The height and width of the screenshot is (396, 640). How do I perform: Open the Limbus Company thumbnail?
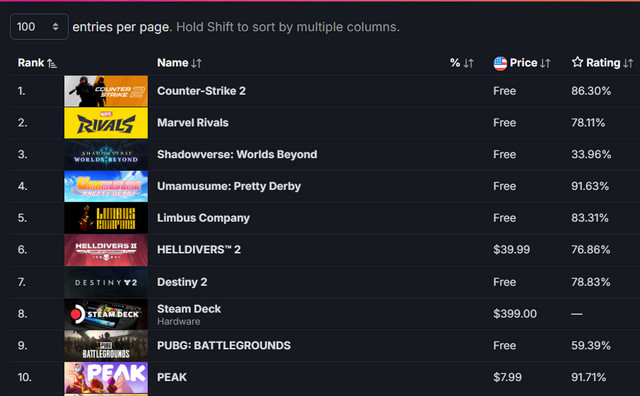pyautogui.click(x=106, y=218)
